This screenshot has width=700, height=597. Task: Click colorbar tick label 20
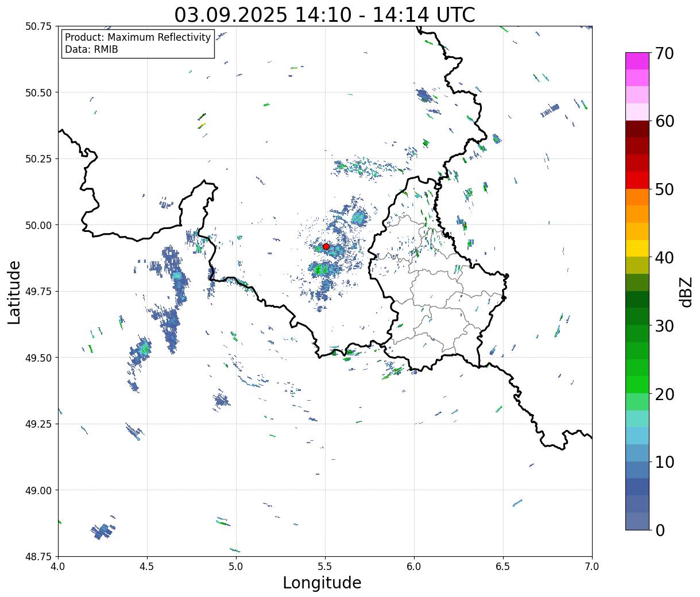click(664, 394)
